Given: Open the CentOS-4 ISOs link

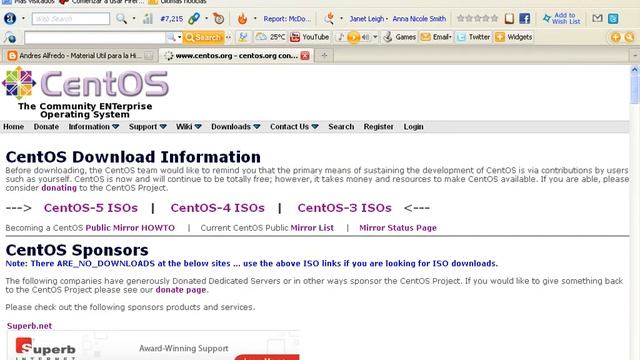Looking at the screenshot, I should [218, 208].
